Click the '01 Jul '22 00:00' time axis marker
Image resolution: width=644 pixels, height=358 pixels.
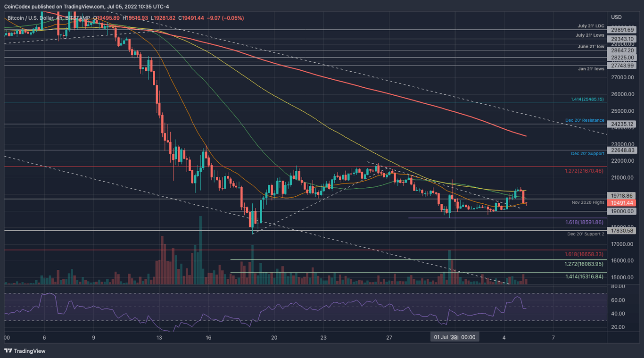tap(455, 337)
